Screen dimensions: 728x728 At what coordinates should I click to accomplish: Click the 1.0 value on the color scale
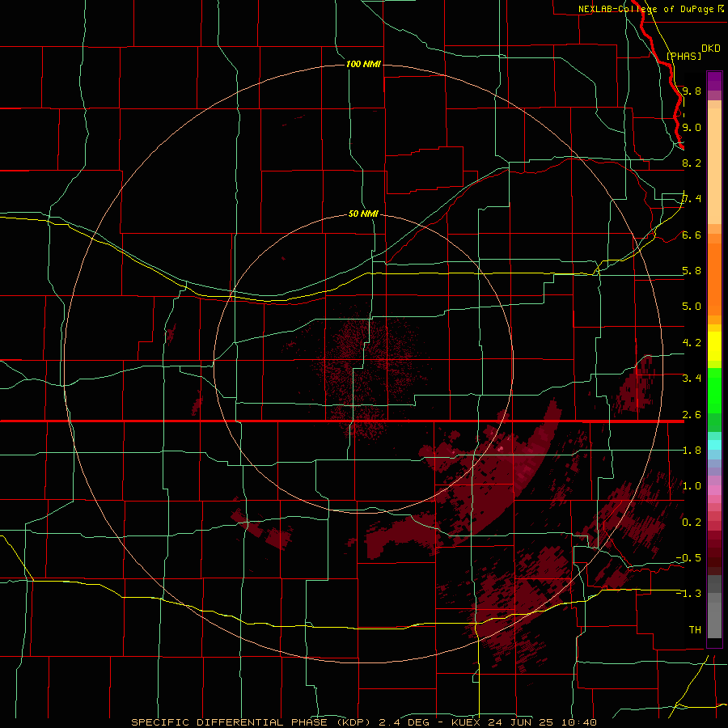[692, 486]
